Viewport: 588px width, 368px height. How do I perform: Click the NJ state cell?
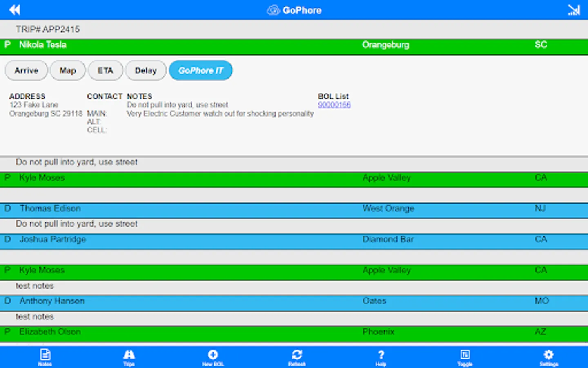coord(540,209)
